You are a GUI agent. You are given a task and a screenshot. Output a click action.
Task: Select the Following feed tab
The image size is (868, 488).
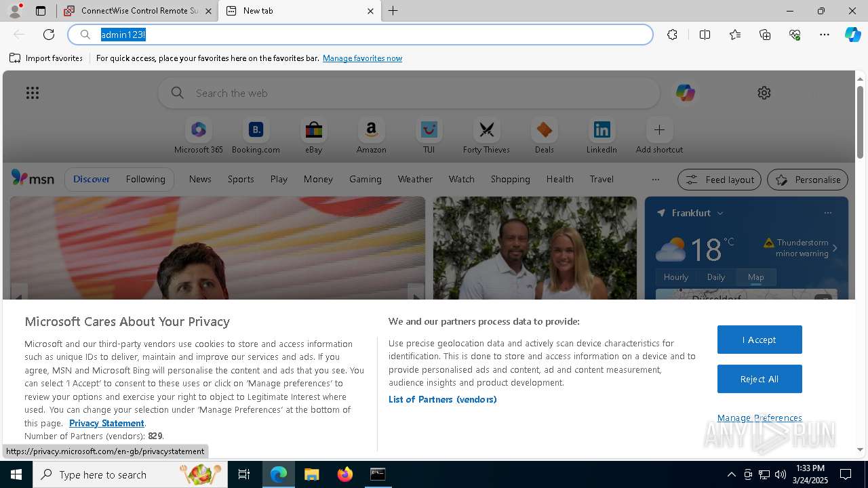click(x=145, y=179)
